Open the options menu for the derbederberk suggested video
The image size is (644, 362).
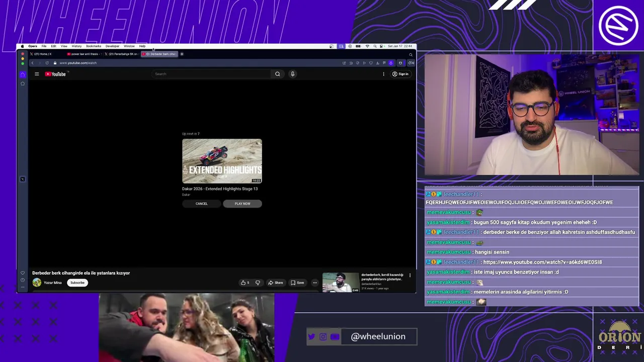click(x=410, y=276)
